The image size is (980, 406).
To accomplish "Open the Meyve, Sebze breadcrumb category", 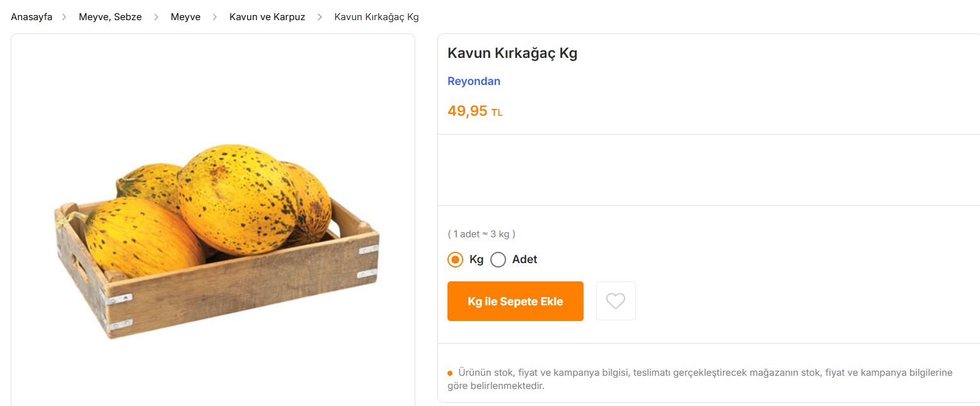I will click(110, 17).
